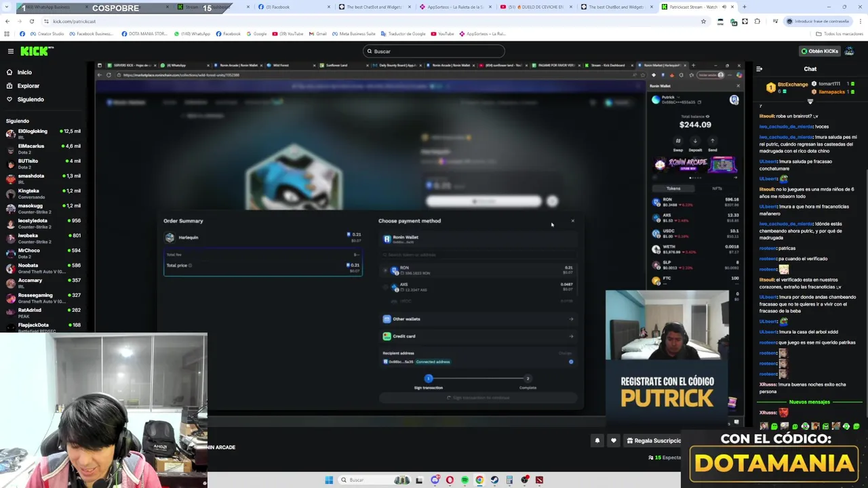This screenshot has height=488, width=868.
Task: Click the red Opera icon on taskbar
Action: tap(450, 480)
